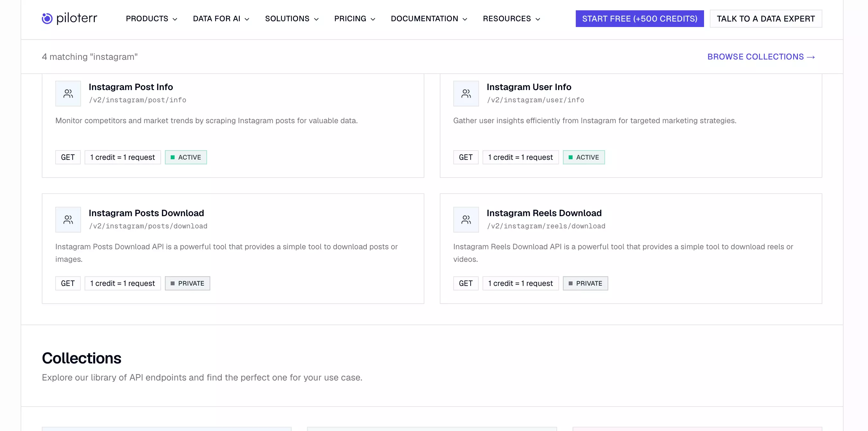
Task: Click the GET tag on User Info card
Action: click(x=466, y=157)
